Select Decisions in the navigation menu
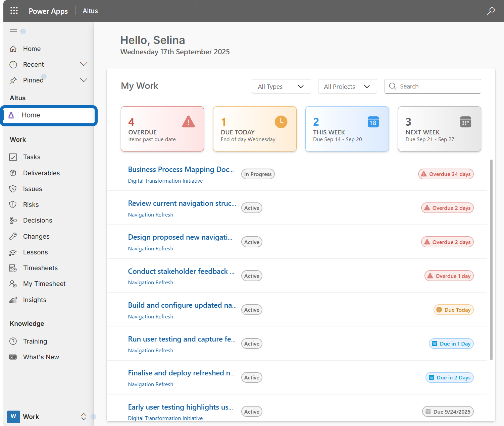The height and width of the screenshot is (426, 504). pos(38,220)
